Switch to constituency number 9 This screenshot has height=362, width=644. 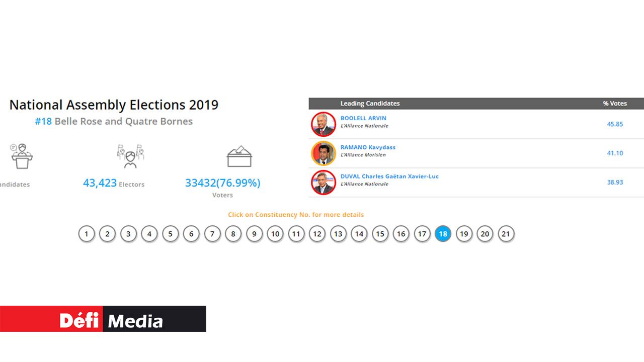255,234
